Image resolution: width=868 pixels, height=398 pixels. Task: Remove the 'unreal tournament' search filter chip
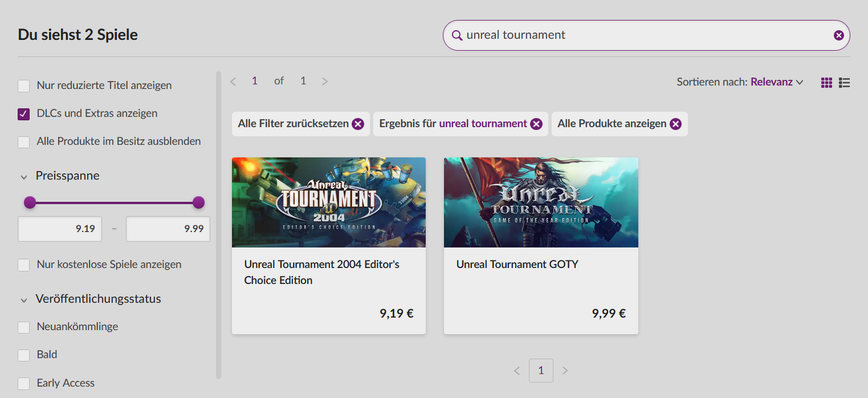pyautogui.click(x=536, y=123)
